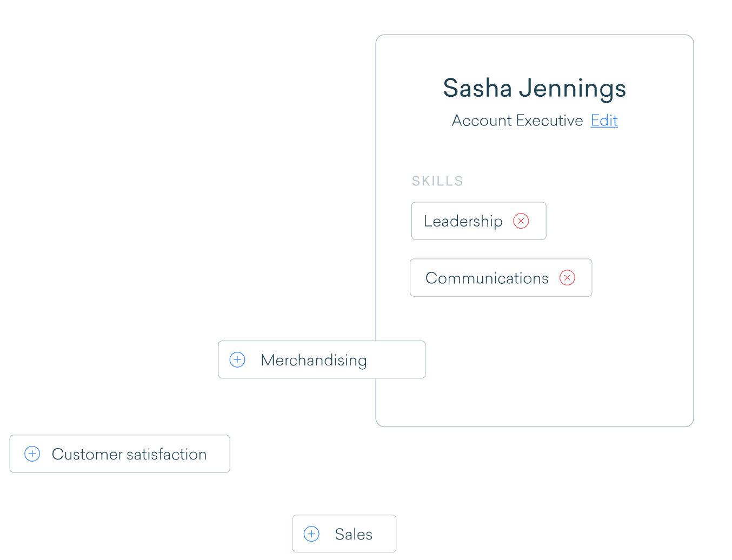The height and width of the screenshot is (560, 732).
Task: Click the Account Executive job title text
Action: pyautogui.click(x=517, y=121)
